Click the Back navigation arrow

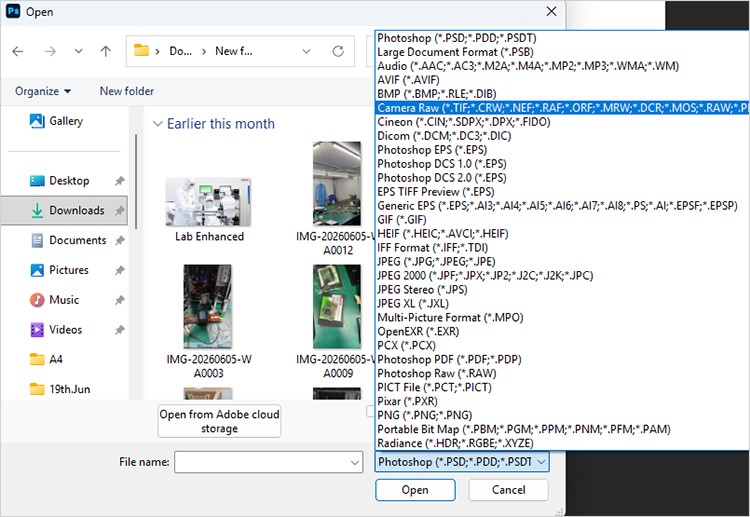tap(18, 51)
